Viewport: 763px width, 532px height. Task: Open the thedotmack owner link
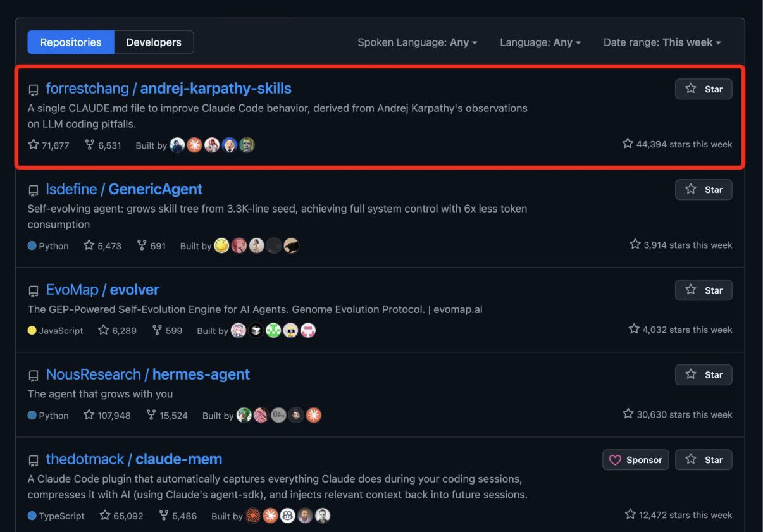[x=85, y=459]
